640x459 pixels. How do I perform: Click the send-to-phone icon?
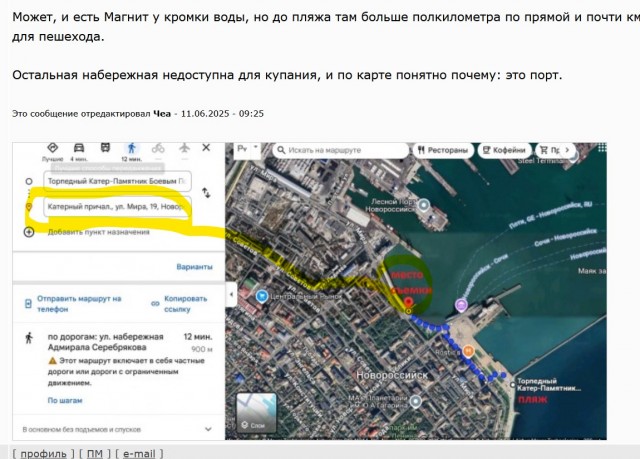pyautogui.click(x=28, y=304)
